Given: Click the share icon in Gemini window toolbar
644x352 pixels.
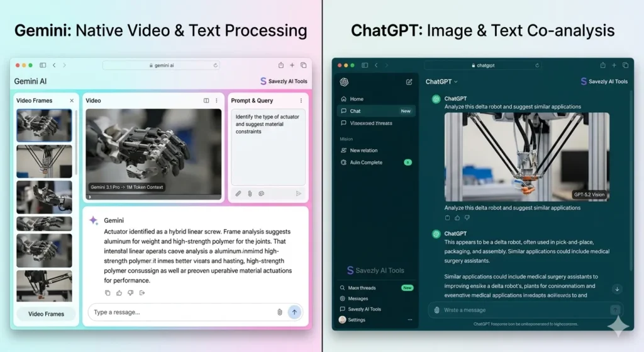Looking at the screenshot, I should [281, 65].
